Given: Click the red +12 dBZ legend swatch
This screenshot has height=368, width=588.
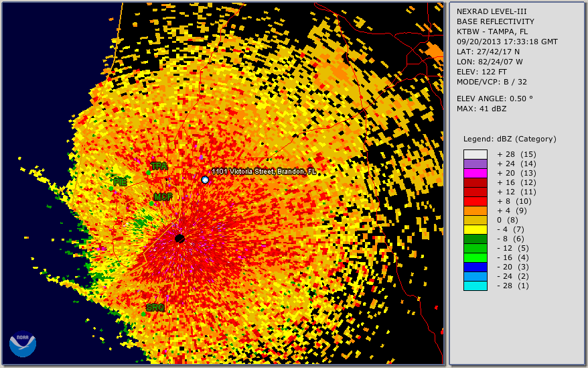Looking at the screenshot, I should pos(475,192).
